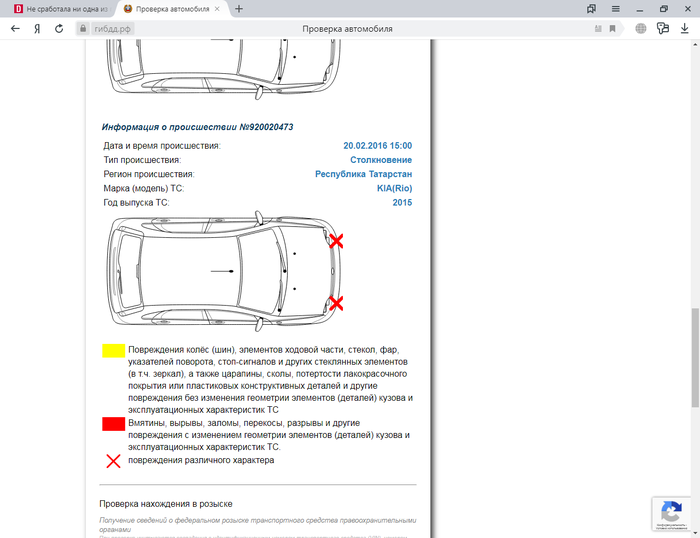700x538 pixels.
Task: Open the tab groups panel icon
Action: pos(591,8)
